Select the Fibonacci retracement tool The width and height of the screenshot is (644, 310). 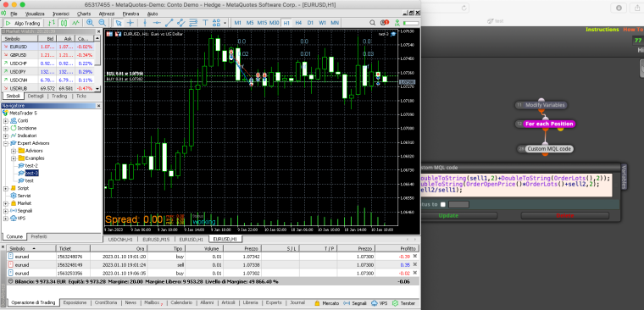click(x=192, y=23)
